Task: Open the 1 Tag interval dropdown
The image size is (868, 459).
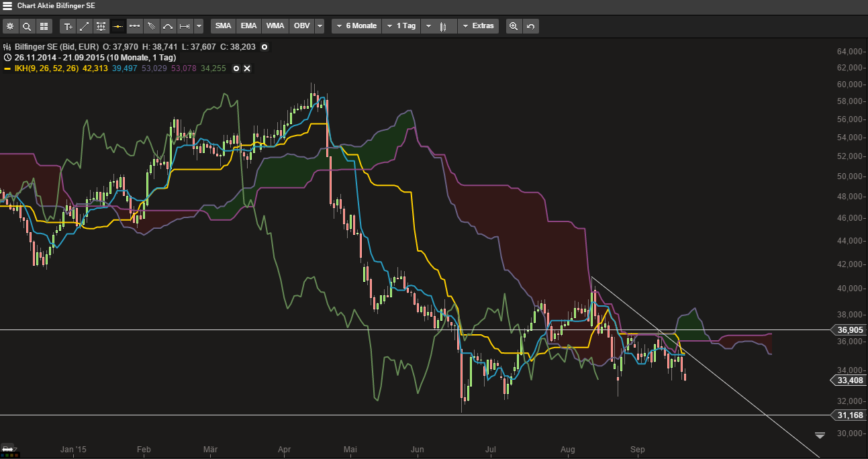Action: click(401, 26)
